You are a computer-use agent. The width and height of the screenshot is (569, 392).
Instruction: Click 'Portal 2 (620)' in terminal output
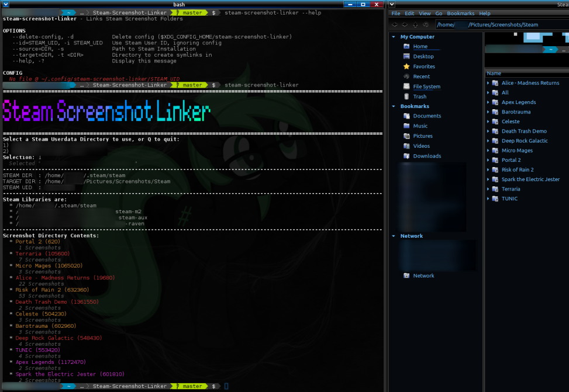coord(38,242)
